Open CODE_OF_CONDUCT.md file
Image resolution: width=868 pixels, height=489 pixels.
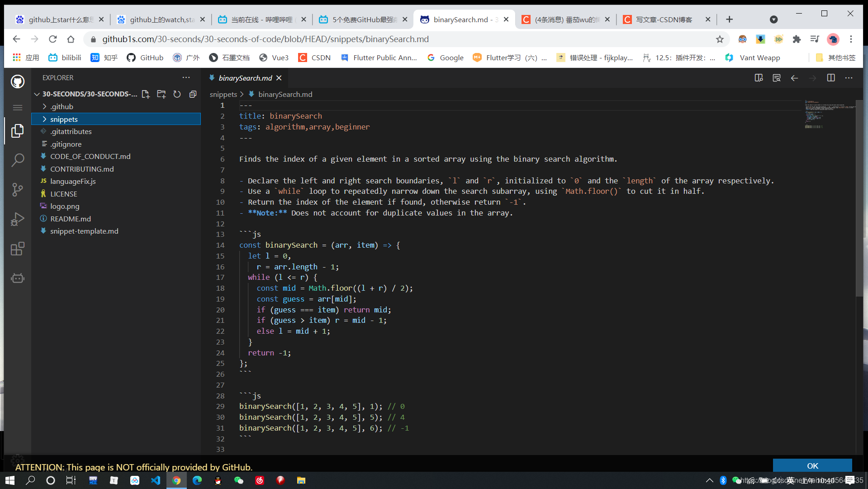click(90, 156)
